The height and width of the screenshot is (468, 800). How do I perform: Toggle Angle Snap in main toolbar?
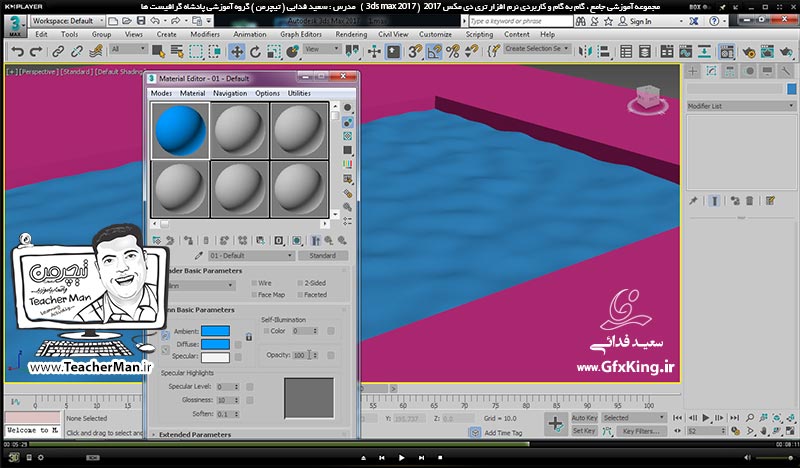pos(434,52)
